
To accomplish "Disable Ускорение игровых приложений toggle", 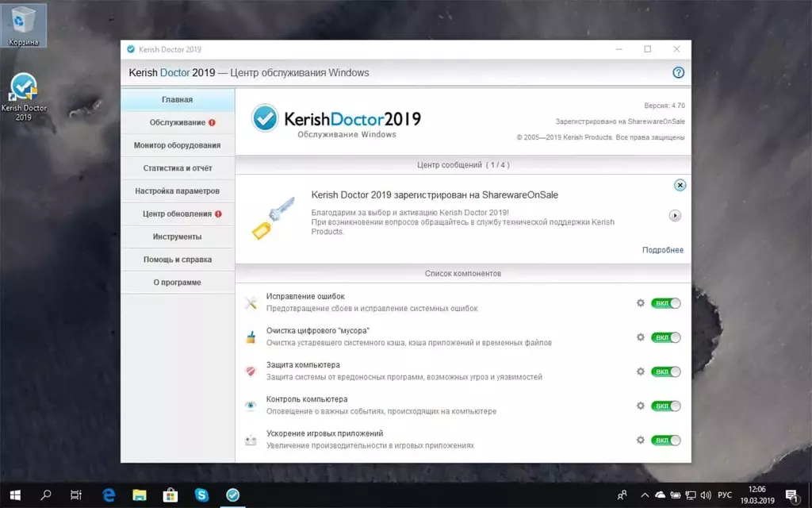I will tap(665, 440).
